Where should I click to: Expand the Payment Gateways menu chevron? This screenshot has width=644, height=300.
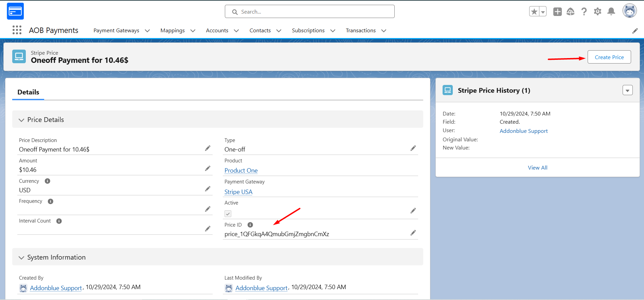click(x=147, y=31)
